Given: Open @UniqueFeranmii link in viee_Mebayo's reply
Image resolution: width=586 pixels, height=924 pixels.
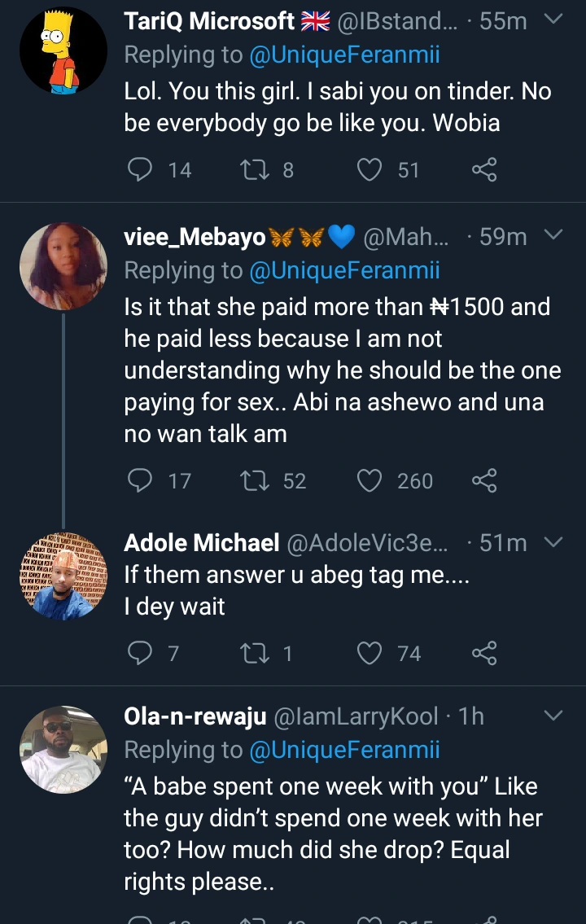Looking at the screenshot, I should (x=344, y=270).
